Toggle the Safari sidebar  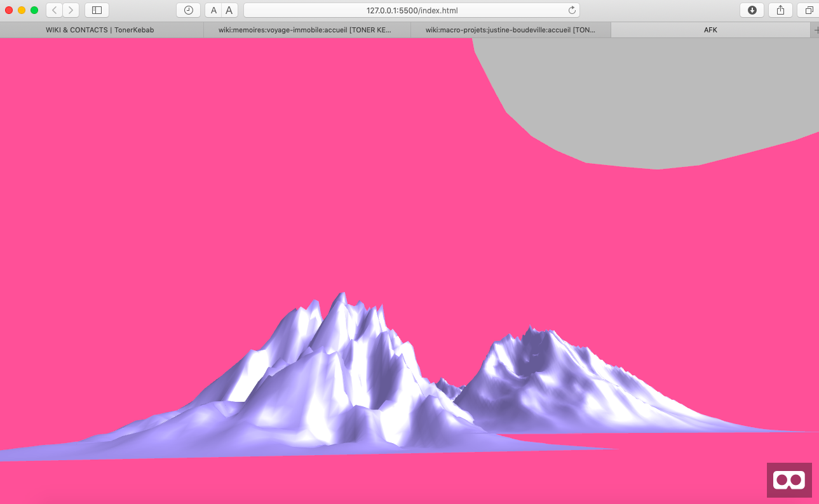pos(97,10)
